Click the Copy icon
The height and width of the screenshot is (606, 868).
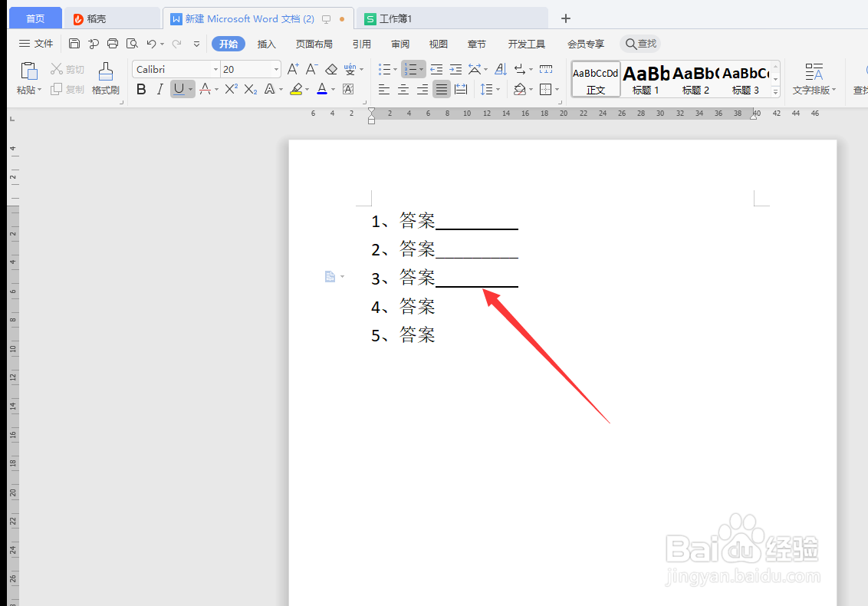pos(56,89)
